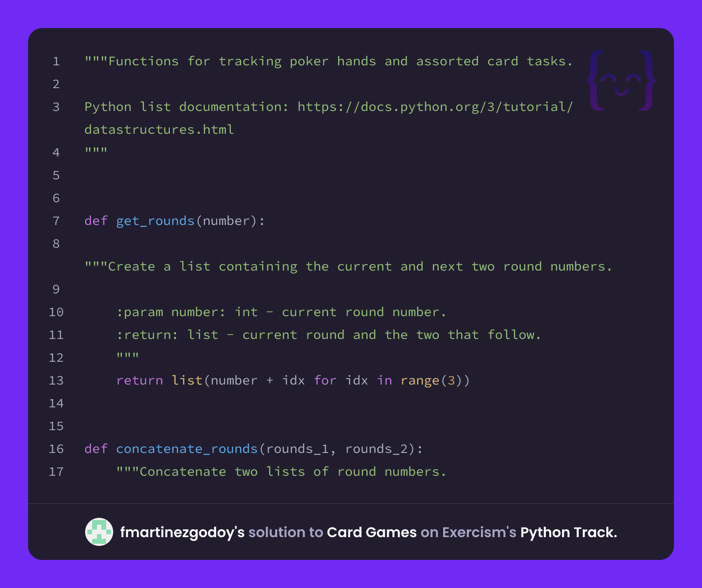This screenshot has width=702, height=588.
Task: Click 'Exercism's' in the footer
Action: (x=479, y=532)
